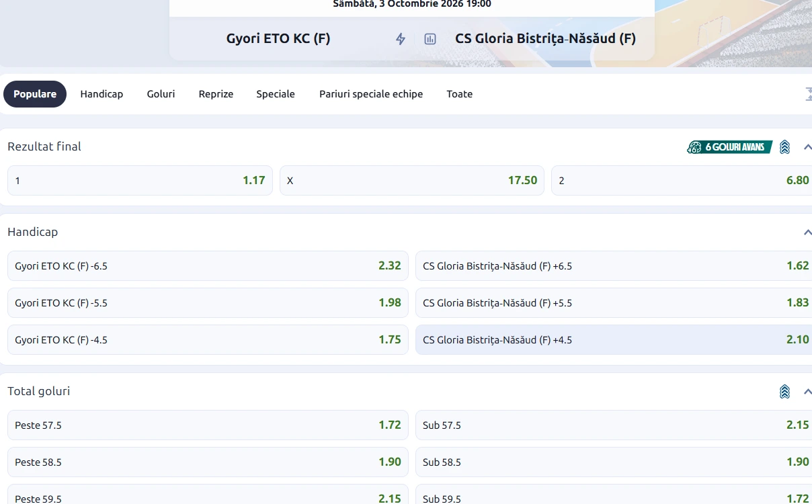Pick the draw X at 17.50
812x504 pixels.
point(412,180)
